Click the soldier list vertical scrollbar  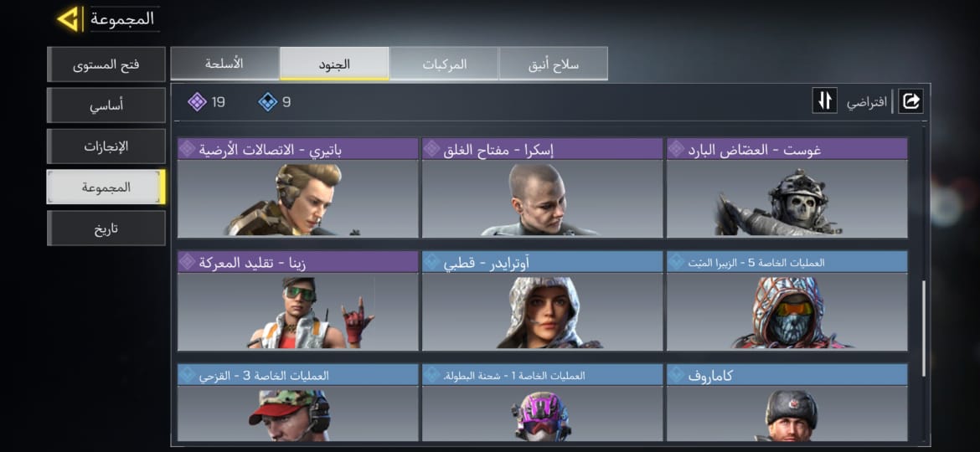tap(924, 328)
